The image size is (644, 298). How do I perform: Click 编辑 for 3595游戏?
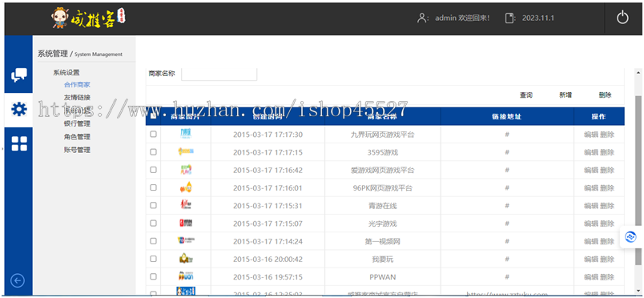click(591, 152)
